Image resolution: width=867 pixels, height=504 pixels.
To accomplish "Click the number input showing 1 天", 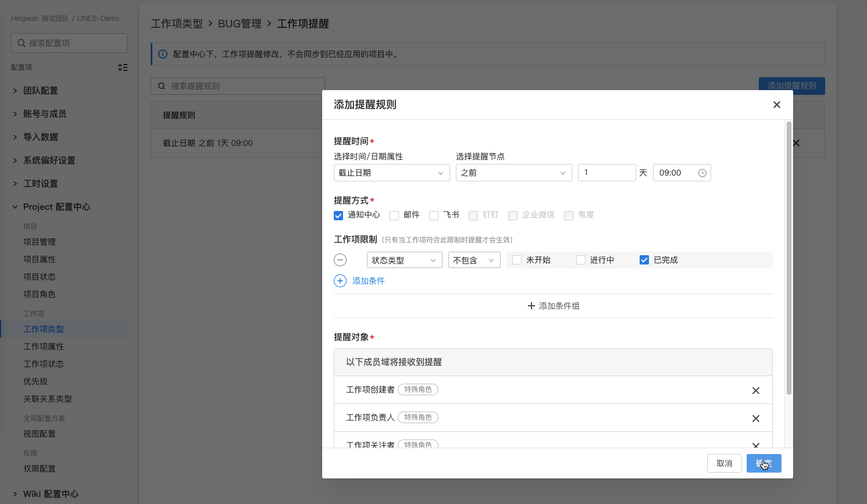I will 606,172.
